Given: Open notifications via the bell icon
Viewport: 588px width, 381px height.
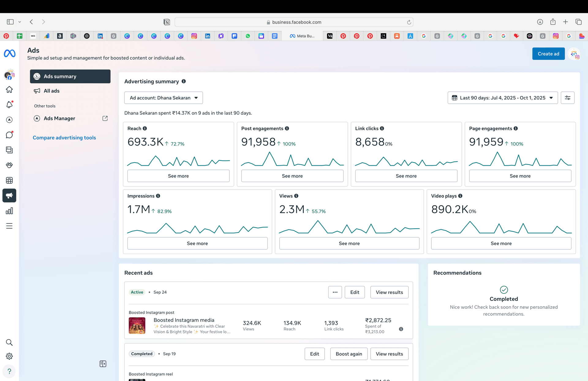Looking at the screenshot, I should (x=9, y=104).
